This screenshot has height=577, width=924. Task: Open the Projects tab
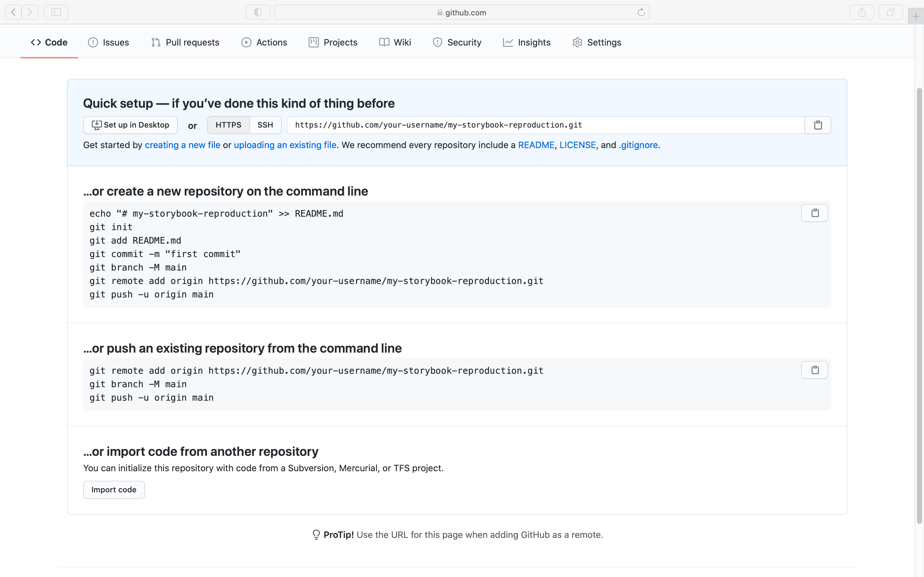tap(340, 42)
